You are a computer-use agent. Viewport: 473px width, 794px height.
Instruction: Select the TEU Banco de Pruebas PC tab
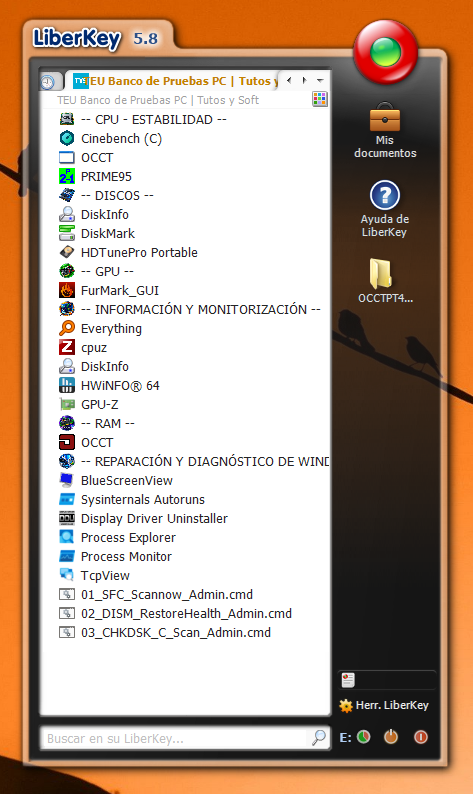(175, 81)
